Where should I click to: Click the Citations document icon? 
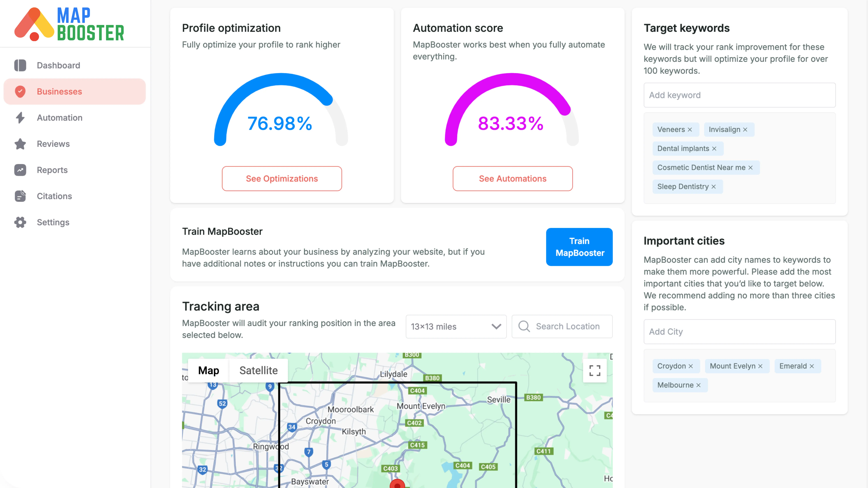(x=20, y=196)
